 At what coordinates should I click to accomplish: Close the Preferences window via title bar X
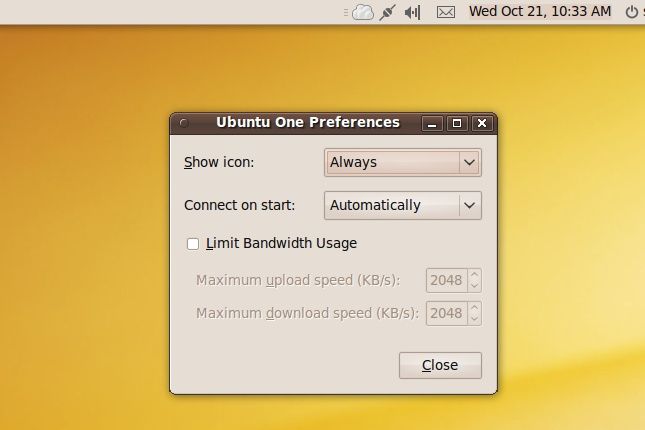point(482,123)
